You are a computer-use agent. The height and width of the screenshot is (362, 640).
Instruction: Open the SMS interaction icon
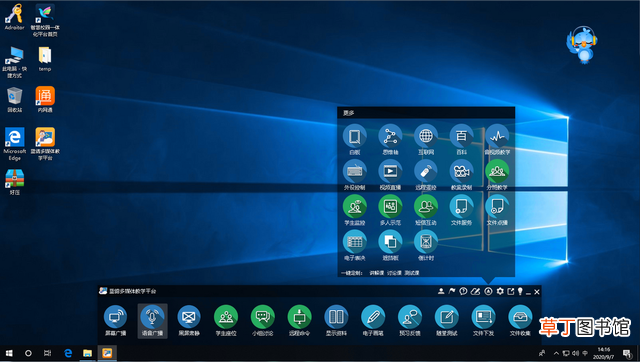click(426, 207)
